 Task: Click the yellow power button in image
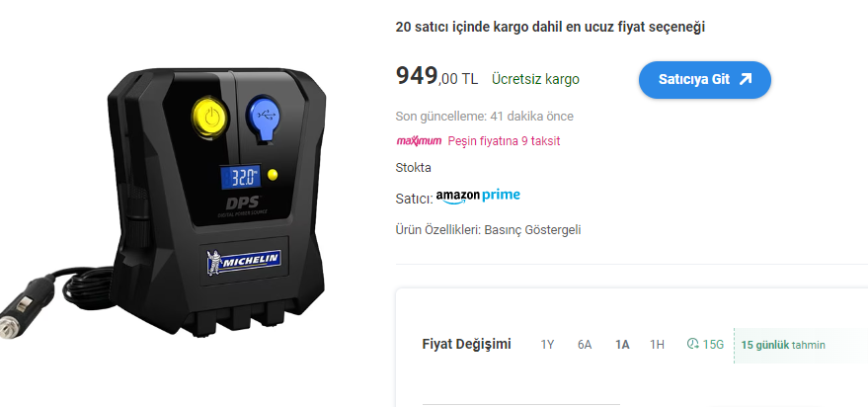click(x=209, y=117)
